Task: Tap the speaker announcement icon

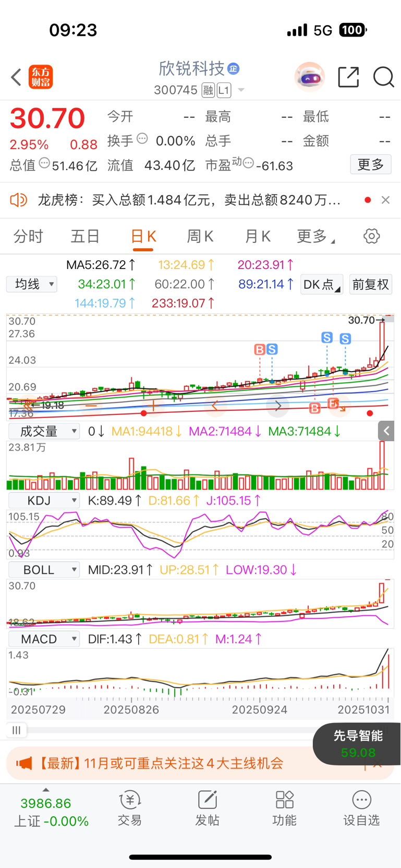Action: [x=19, y=200]
